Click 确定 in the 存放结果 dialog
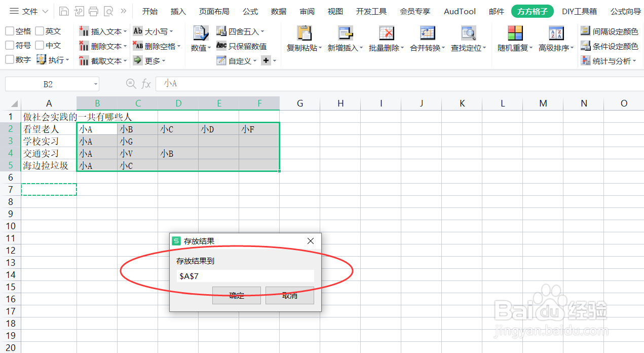Screen dimensions: 644x353 pos(237,295)
